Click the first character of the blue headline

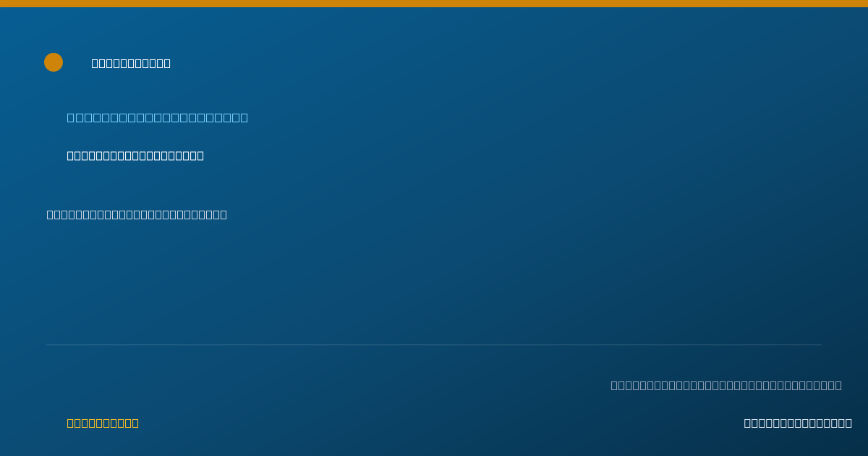pos(71,117)
